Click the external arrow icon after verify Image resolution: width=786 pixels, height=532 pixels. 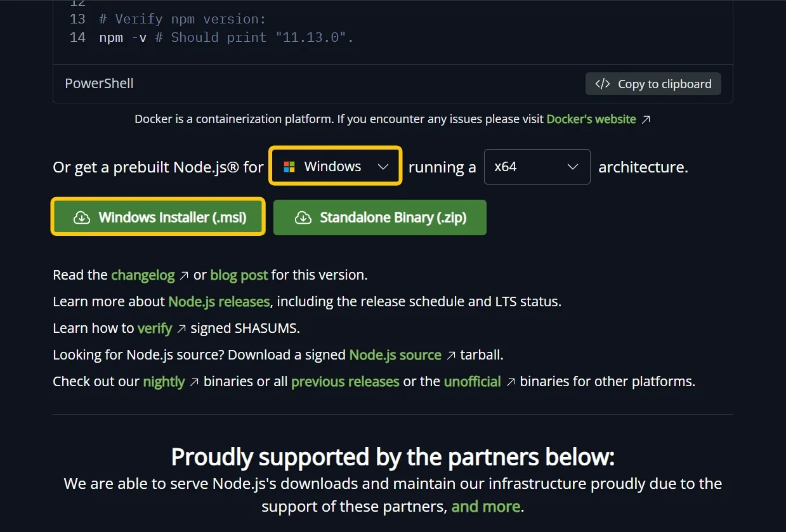181,329
